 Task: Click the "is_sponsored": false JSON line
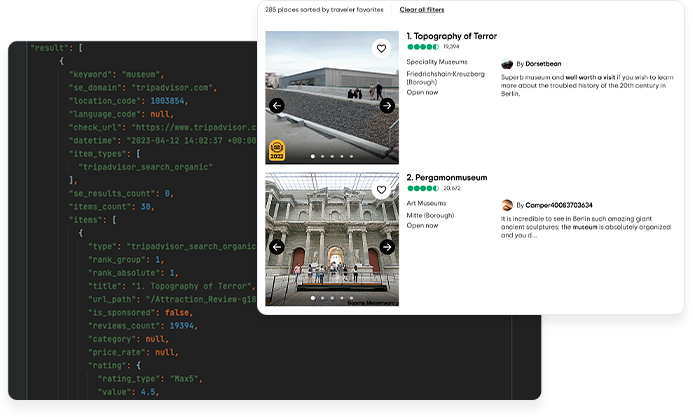141,313
